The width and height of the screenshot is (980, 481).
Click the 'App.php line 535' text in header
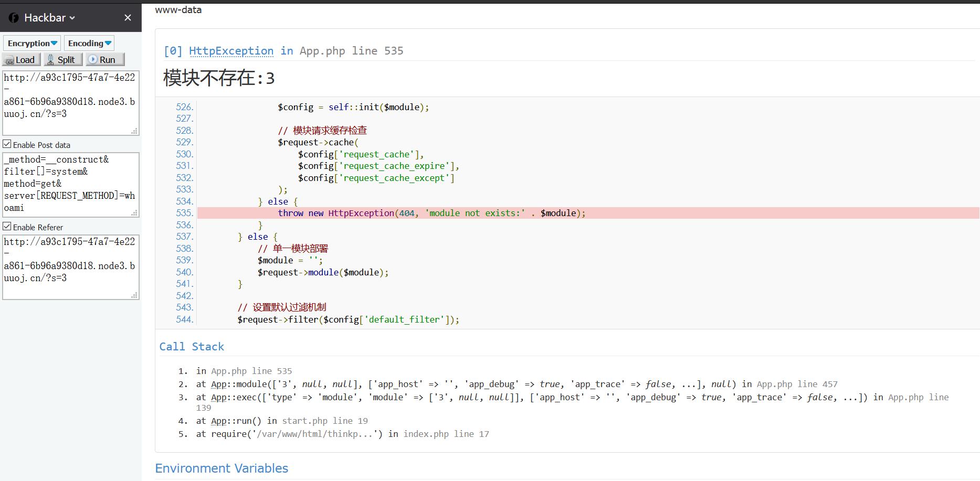pos(352,51)
